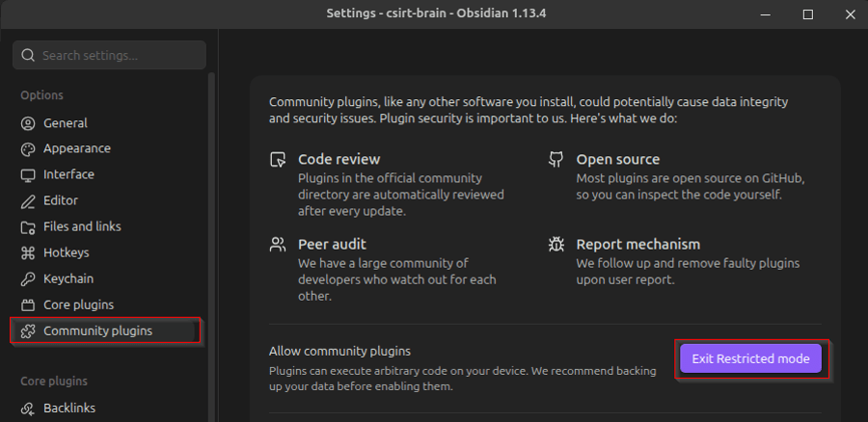The image size is (868, 422).
Task: Open the Keychain settings label
Action: tap(68, 278)
